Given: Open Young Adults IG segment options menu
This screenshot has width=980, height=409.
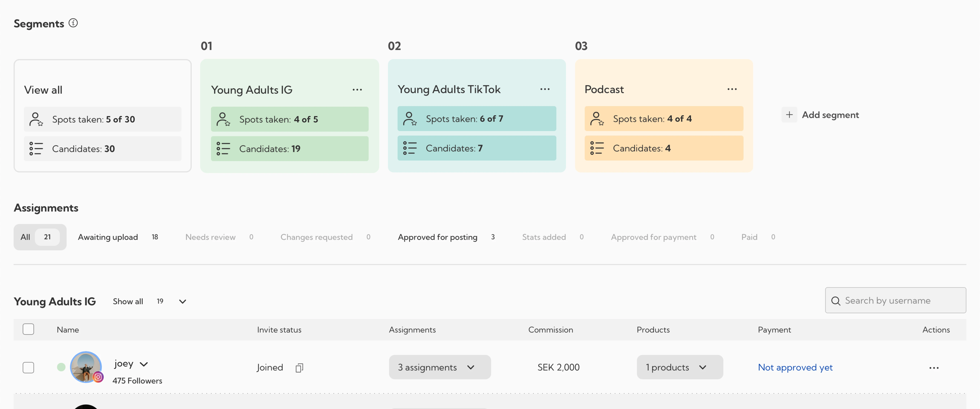Looking at the screenshot, I should click(x=357, y=90).
